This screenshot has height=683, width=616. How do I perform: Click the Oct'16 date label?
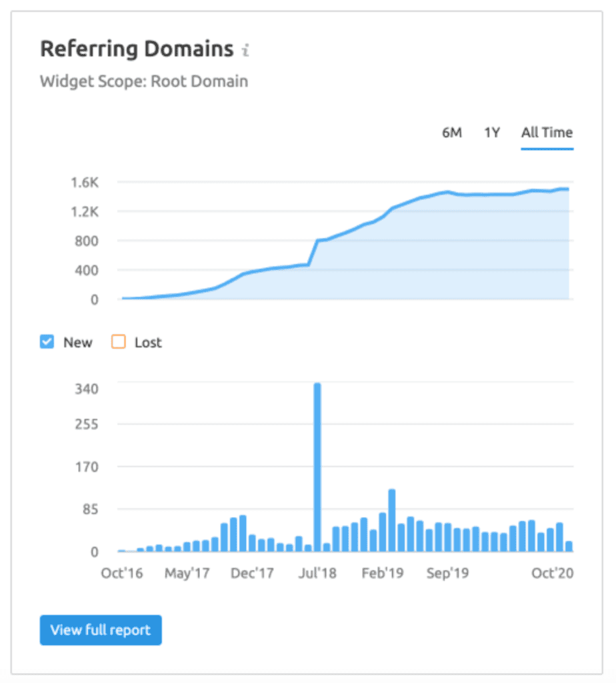coord(122,573)
